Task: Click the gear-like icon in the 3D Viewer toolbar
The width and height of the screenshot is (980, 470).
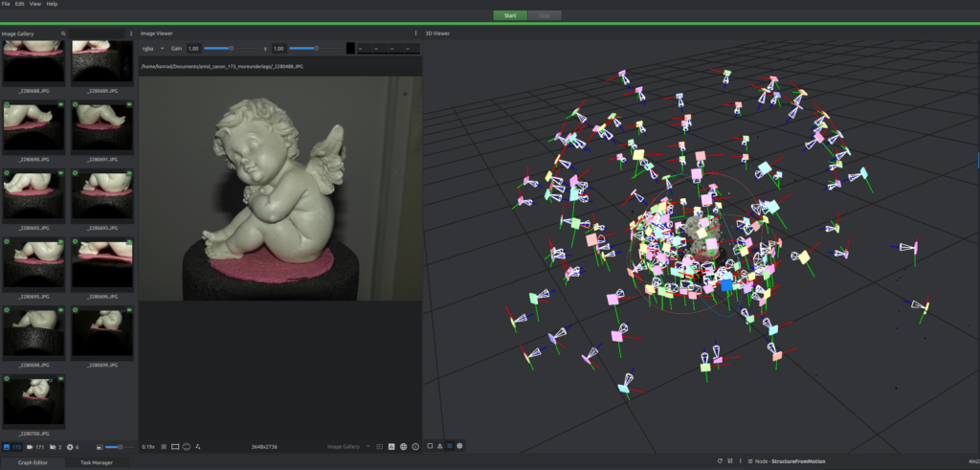Action: [460, 446]
